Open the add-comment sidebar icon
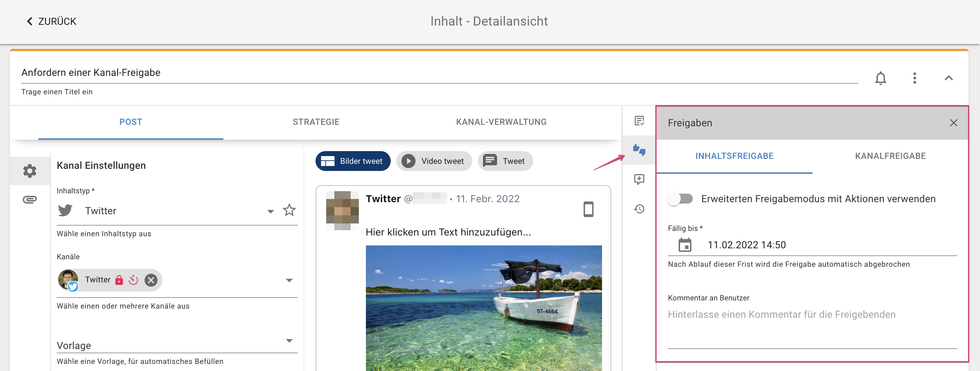The height and width of the screenshot is (371, 980). (639, 179)
